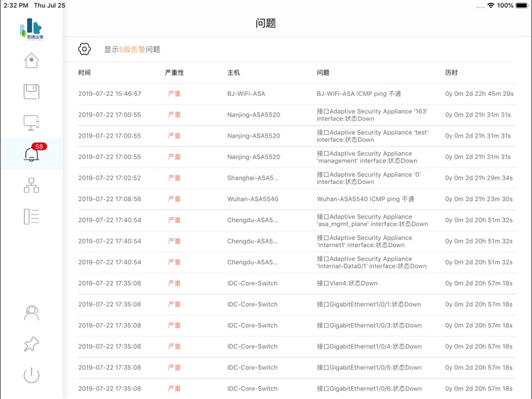Click the 严重 severity in BJ-WiFi-ASA row
Viewport: 532px width, 399px height.
click(x=174, y=94)
